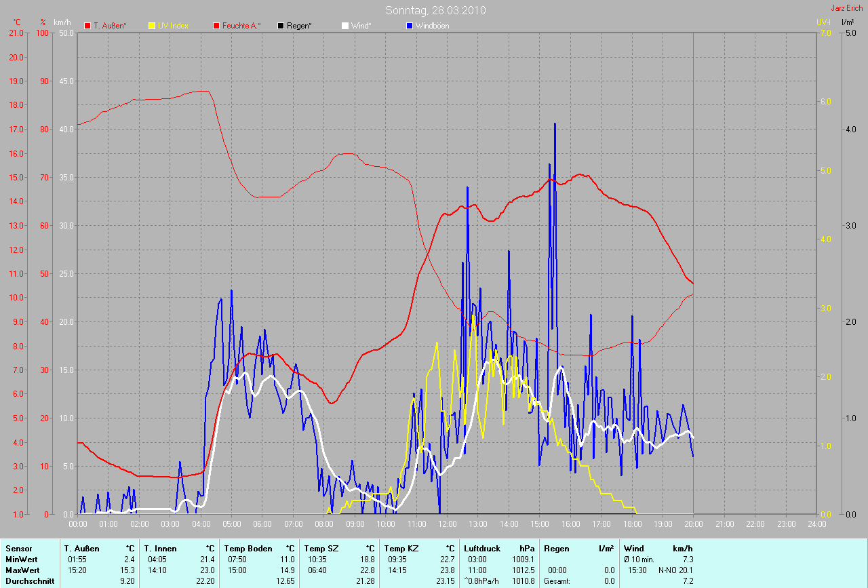Click the "24:00" time axis label
The height and width of the screenshot is (588, 868).
(x=816, y=524)
